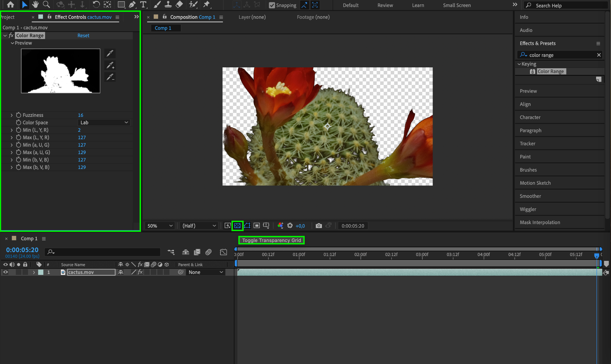611x364 pixels.
Task: Hide the cactus.mov layer eye
Action: point(5,272)
